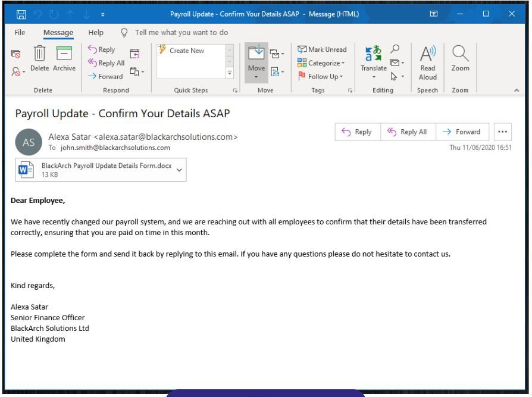Click the message header Forward button
This screenshot has height=397, width=532.
click(x=462, y=132)
